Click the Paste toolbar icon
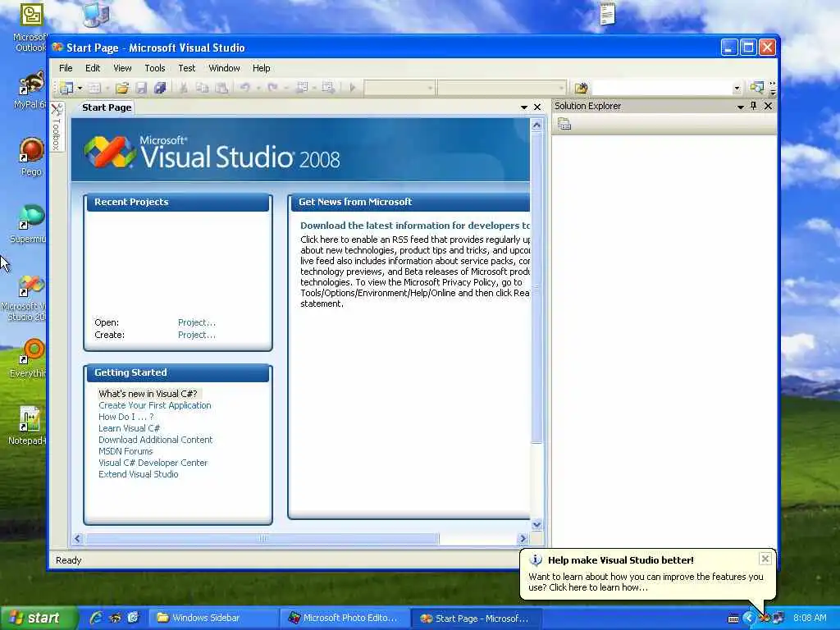 tap(221, 88)
